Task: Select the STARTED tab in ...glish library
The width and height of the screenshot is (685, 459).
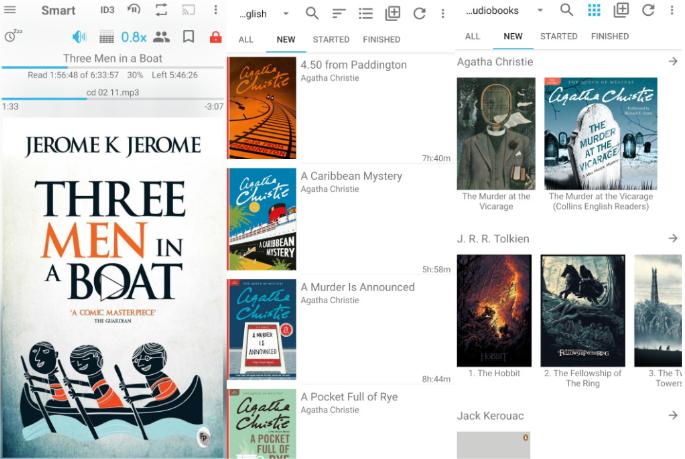Action: [331, 39]
